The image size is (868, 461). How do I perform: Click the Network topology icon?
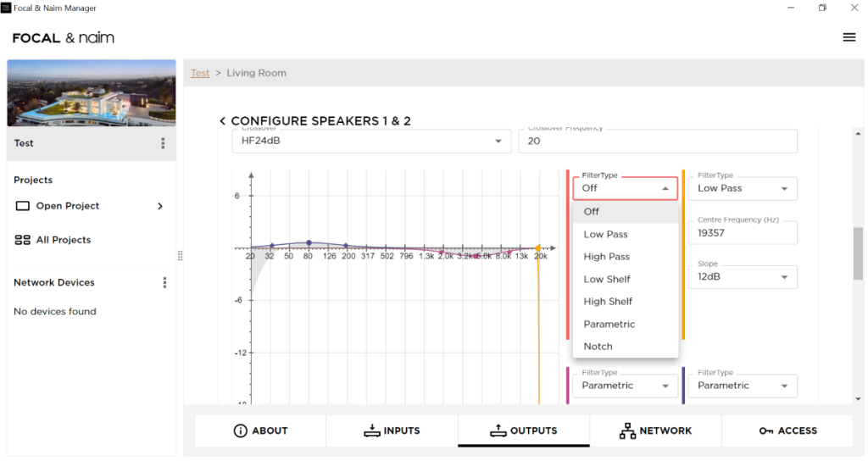(x=627, y=430)
